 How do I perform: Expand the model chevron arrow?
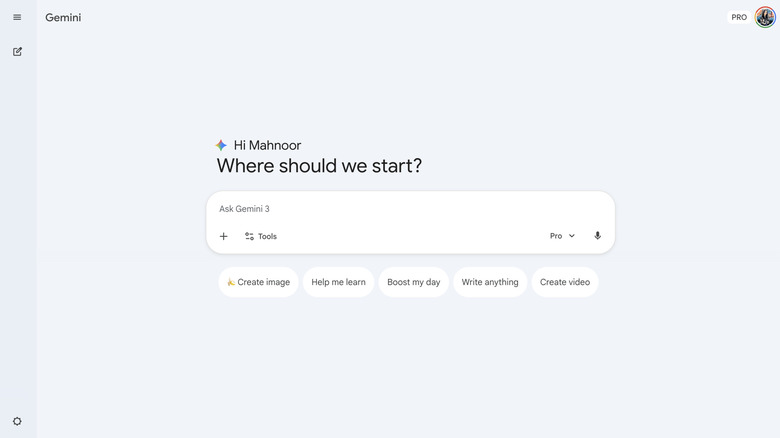pos(572,236)
